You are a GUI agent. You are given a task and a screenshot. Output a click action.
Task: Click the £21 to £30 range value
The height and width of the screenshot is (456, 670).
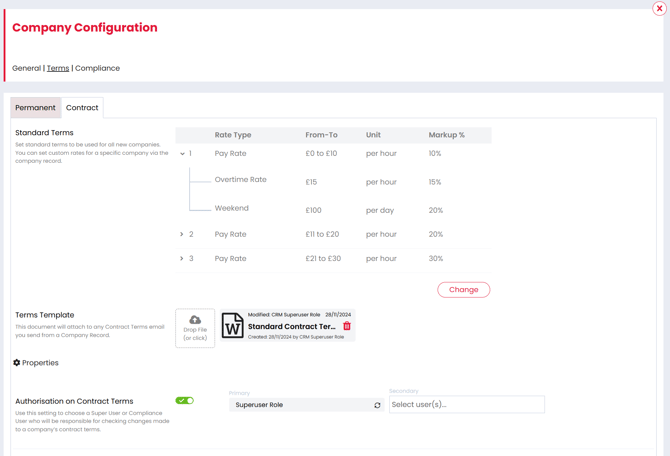[x=323, y=259]
